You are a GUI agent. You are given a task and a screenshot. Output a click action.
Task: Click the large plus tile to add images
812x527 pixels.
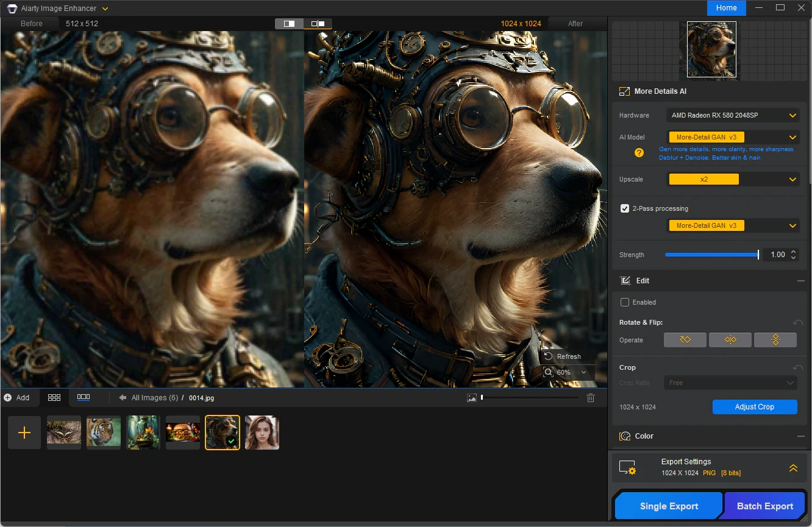(24, 433)
